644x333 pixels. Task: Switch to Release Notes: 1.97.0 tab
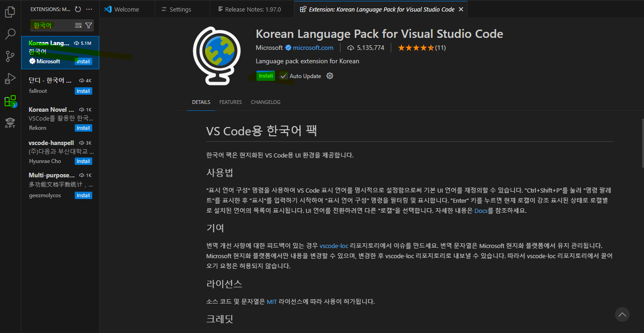[251, 9]
